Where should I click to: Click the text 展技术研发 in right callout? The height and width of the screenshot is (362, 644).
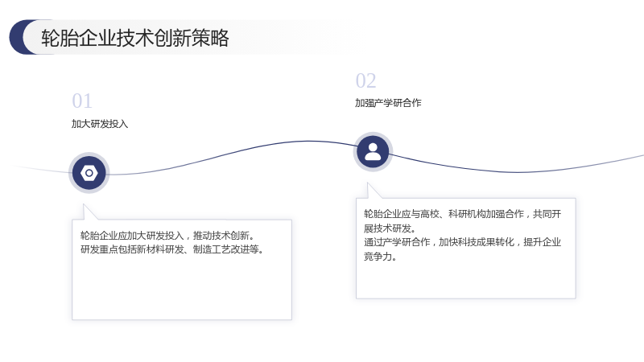(387, 228)
